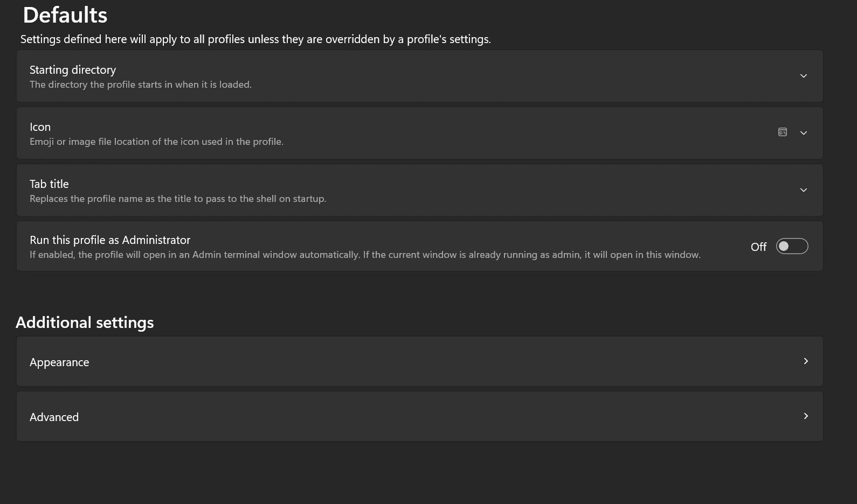The width and height of the screenshot is (857, 504).
Task: Expand the Starting directory chevron
Action: (x=804, y=76)
